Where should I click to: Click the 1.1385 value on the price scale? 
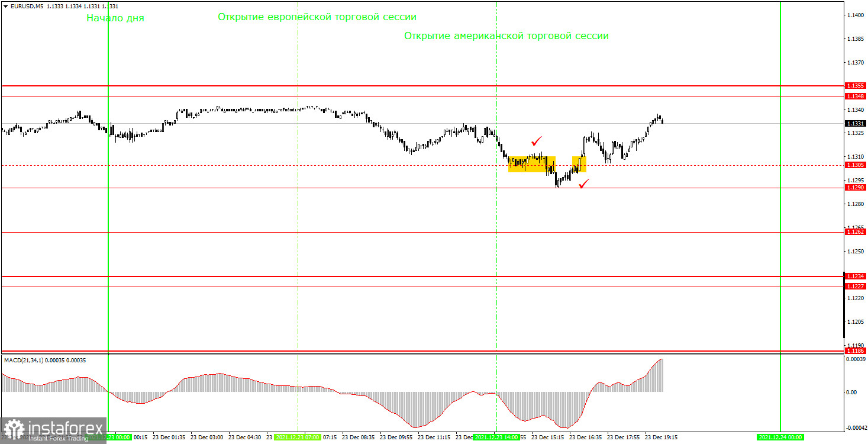point(856,39)
